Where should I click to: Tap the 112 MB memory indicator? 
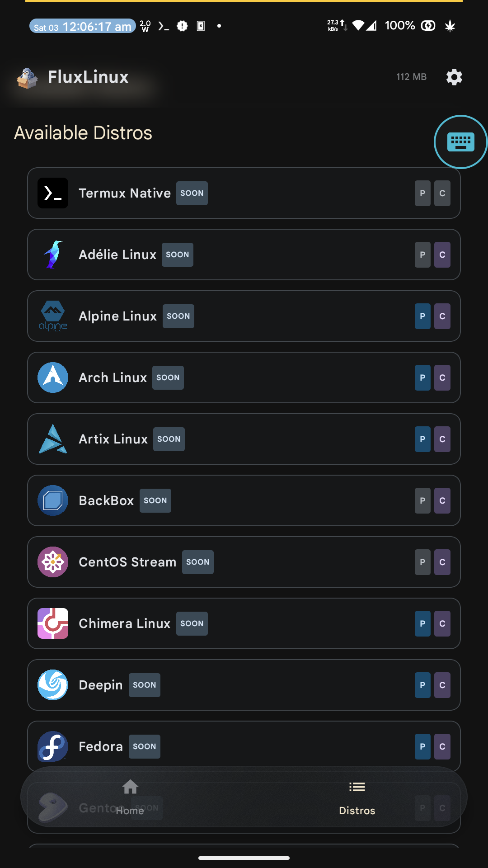[x=411, y=77]
